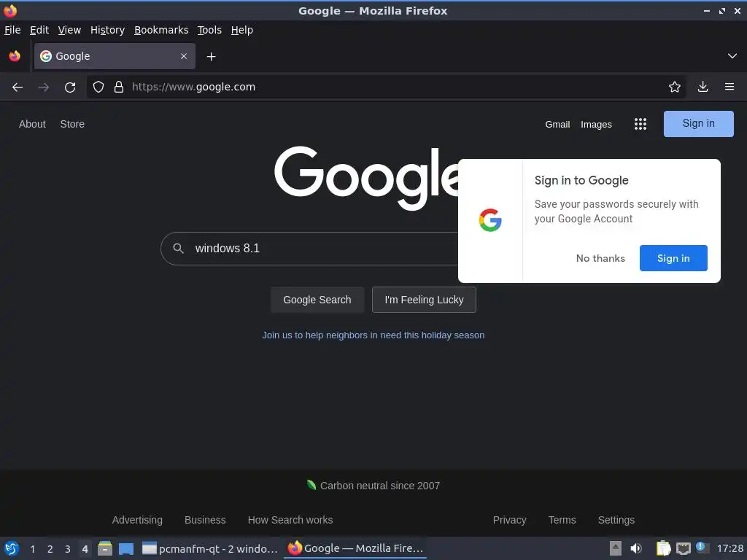The image size is (747, 560).
Task: Close the Google tab
Action: pos(184,56)
